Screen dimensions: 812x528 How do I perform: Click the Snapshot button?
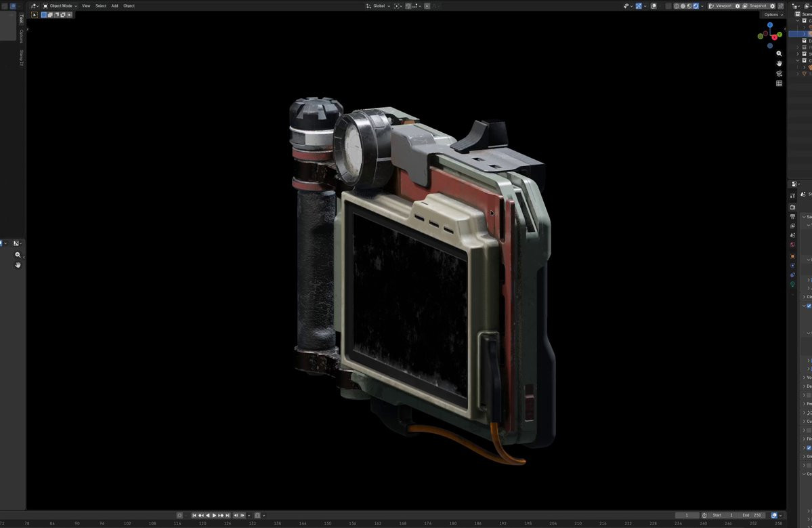point(755,5)
